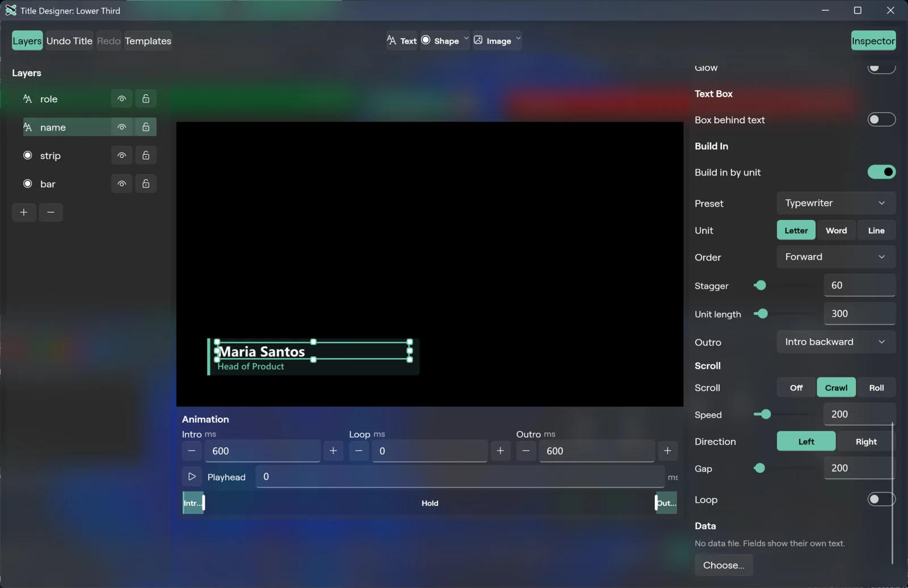Enable Box behind text switch
908x588 pixels.
881,120
